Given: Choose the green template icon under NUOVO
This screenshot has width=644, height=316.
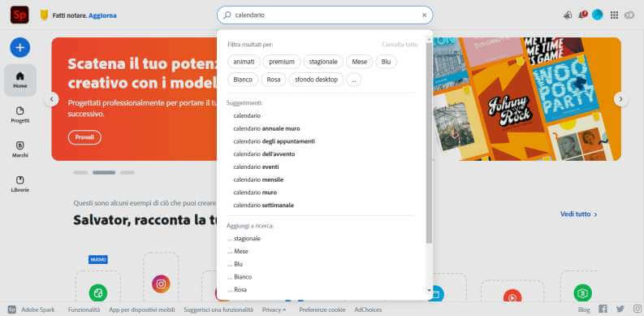Looking at the screenshot, I should coord(98,293).
